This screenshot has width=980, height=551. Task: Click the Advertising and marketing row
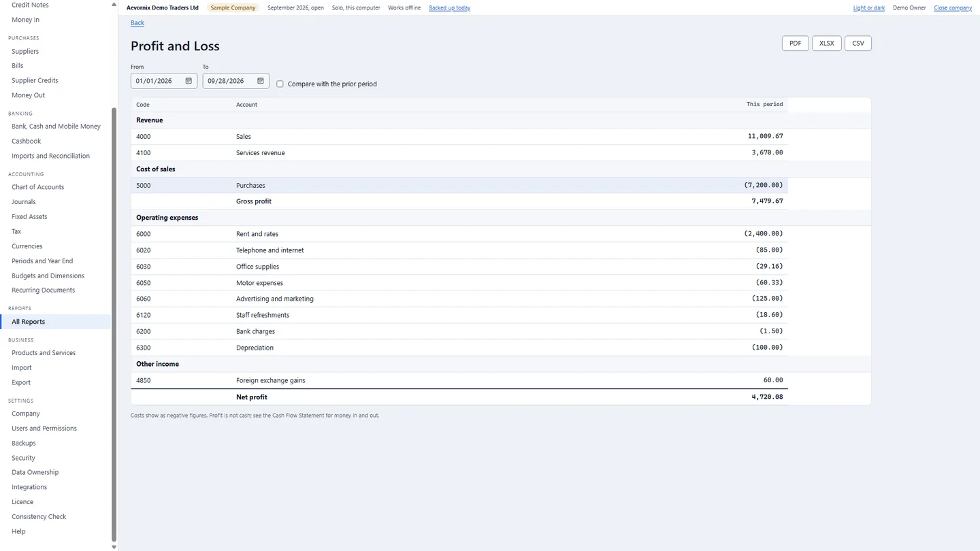coord(459,299)
